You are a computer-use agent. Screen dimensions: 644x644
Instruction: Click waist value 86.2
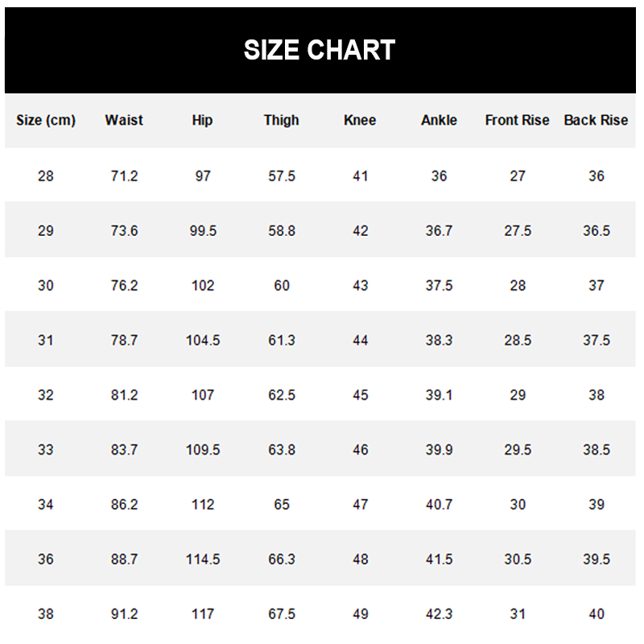pos(125,505)
